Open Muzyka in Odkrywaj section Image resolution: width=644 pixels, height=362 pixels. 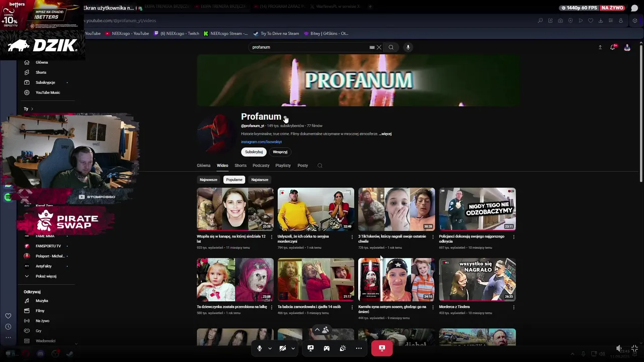[42, 301]
